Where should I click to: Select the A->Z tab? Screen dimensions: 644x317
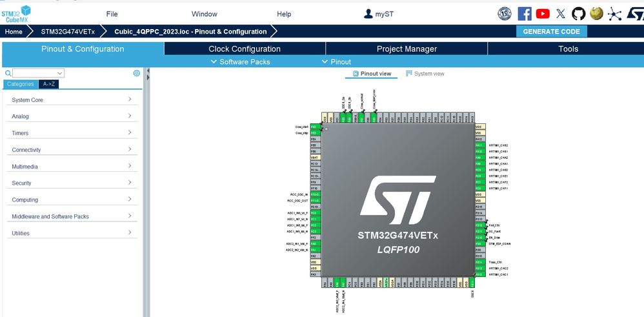(x=49, y=84)
